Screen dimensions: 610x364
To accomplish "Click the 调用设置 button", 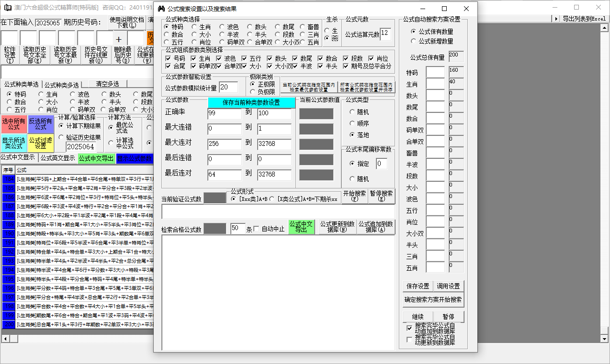I will click(x=448, y=286).
